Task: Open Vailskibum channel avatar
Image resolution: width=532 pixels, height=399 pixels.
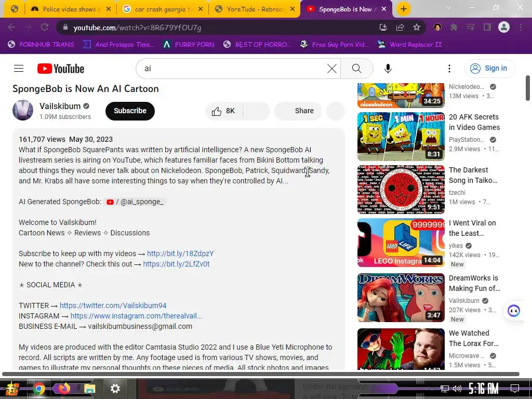Action: click(23, 110)
